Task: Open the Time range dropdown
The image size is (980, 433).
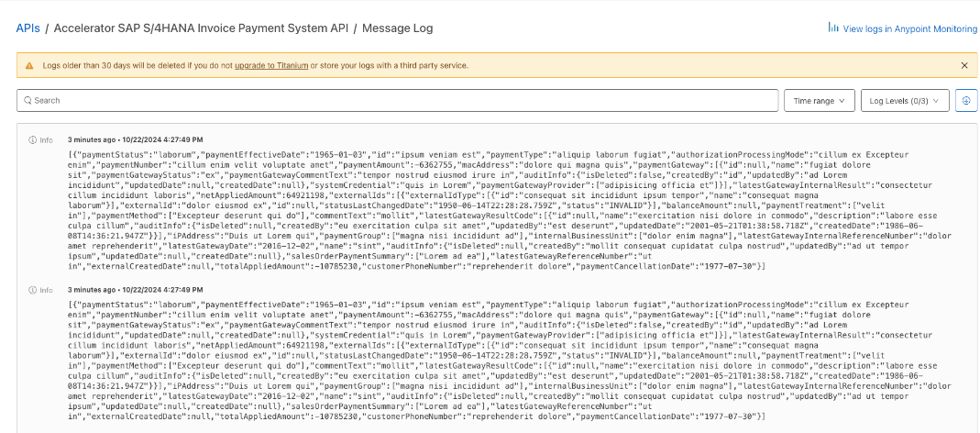Action: 819,100
